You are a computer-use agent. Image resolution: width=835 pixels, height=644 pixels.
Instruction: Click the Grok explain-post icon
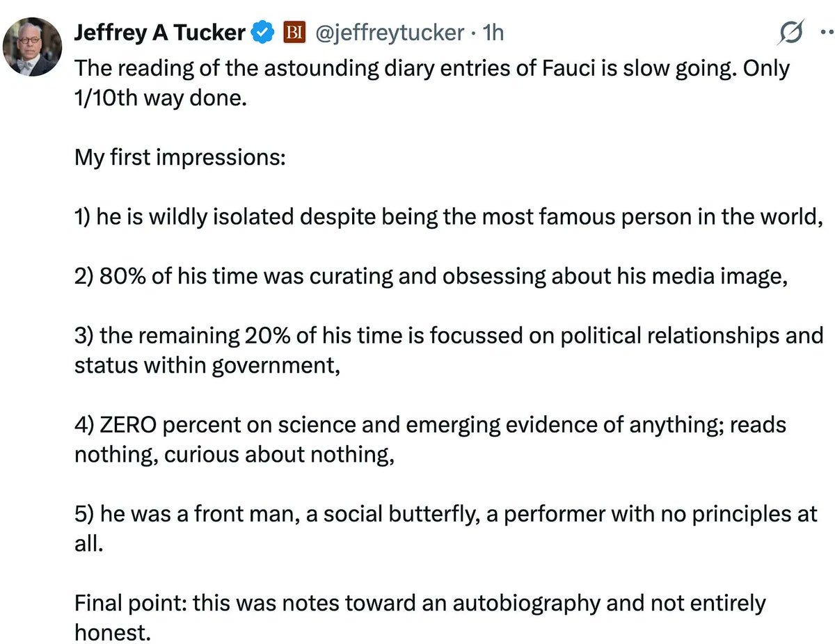click(x=791, y=32)
